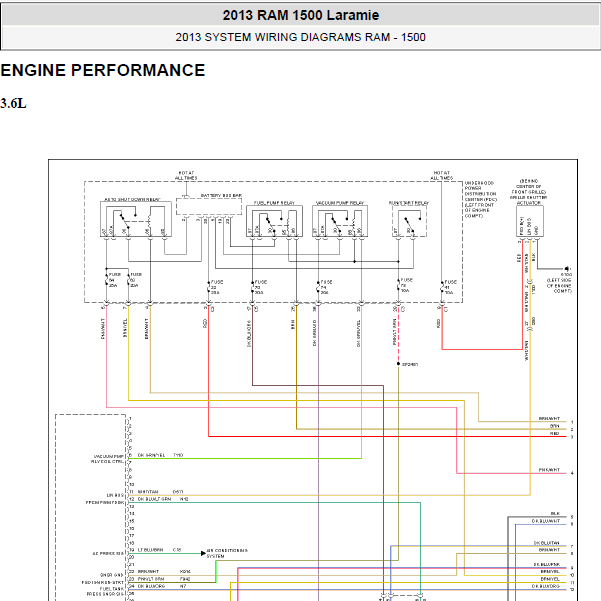The width and height of the screenshot is (601, 601).
Task: Click the auto shut down relay switch symbol
Action: (x=125, y=222)
